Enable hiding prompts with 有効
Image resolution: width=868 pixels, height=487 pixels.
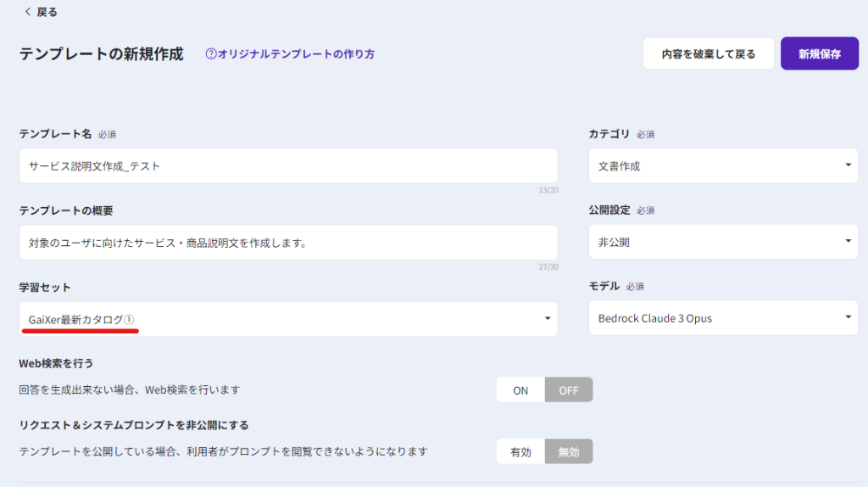[x=520, y=452]
